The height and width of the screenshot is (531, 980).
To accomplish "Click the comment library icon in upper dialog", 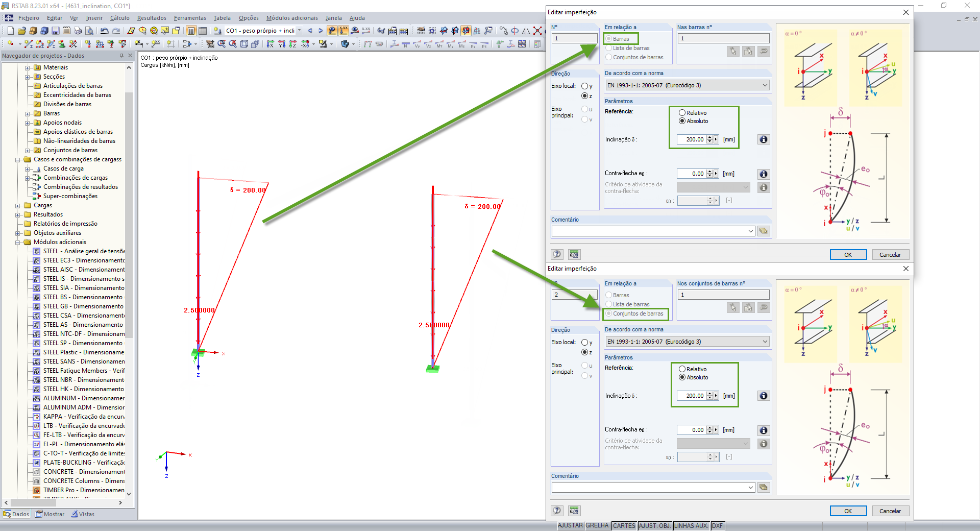I will tap(763, 231).
